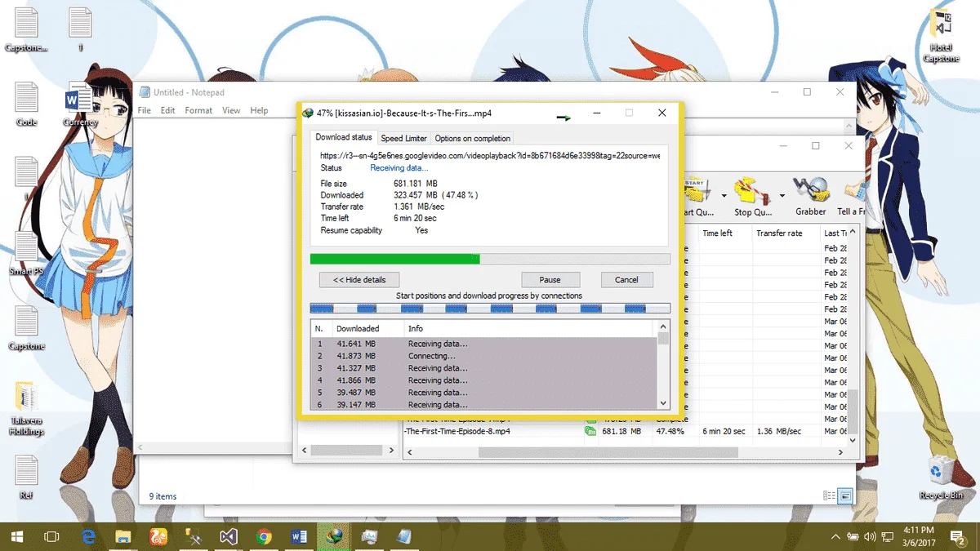Click the googlevideo download URL text

point(490,155)
